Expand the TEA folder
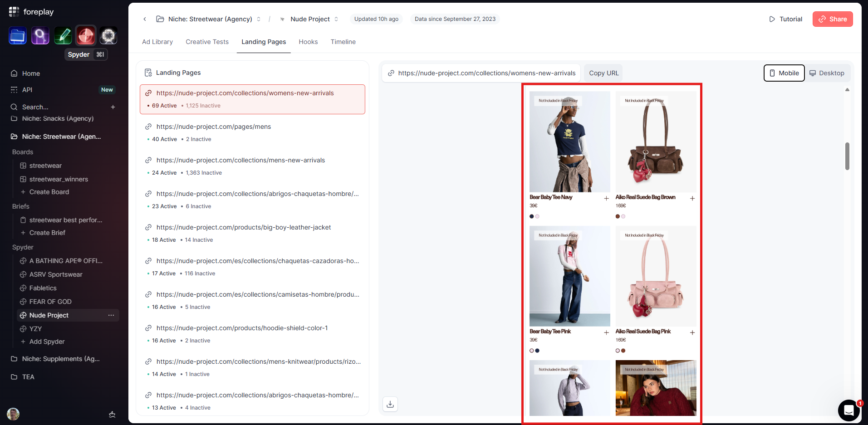Viewport: 868px width, 425px height. (x=28, y=377)
